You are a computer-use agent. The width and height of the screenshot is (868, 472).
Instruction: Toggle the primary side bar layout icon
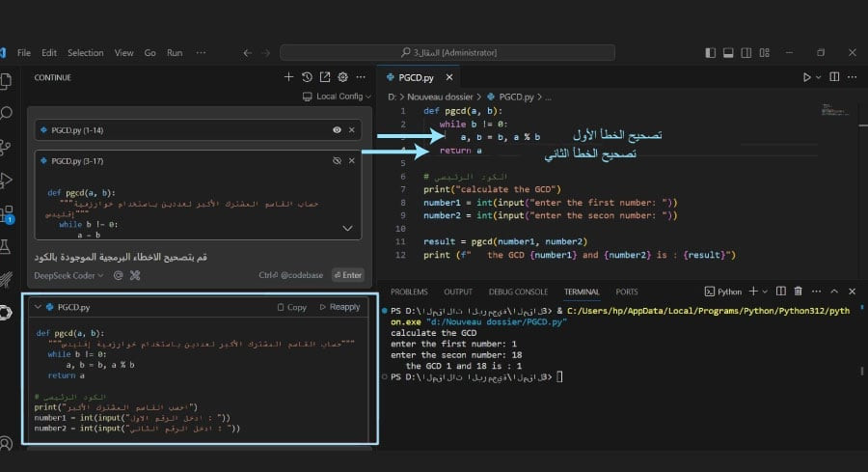tap(710, 53)
